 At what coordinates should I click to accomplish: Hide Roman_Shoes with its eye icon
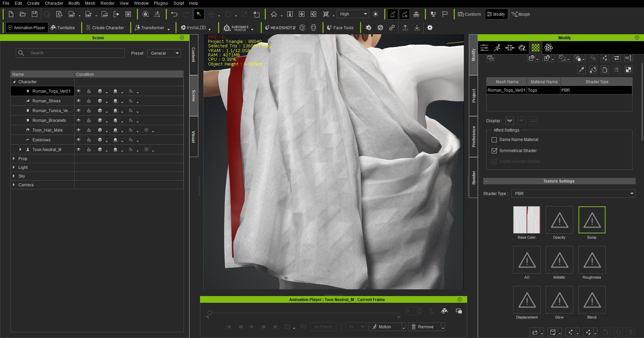pos(79,101)
